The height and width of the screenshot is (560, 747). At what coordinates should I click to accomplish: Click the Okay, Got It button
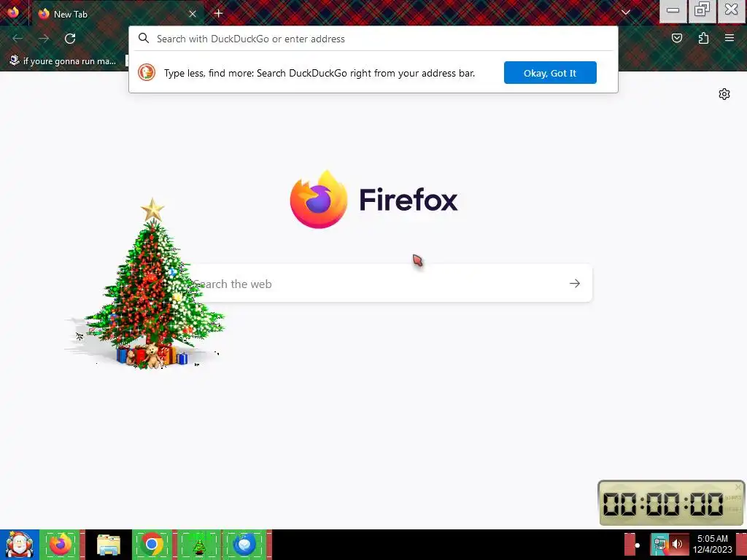[550, 72]
